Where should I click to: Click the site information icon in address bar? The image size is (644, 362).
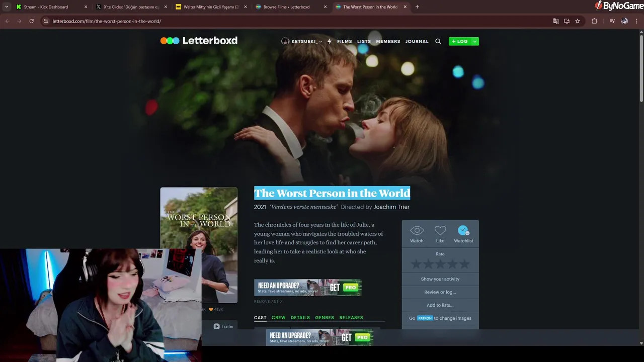(x=46, y=21)
